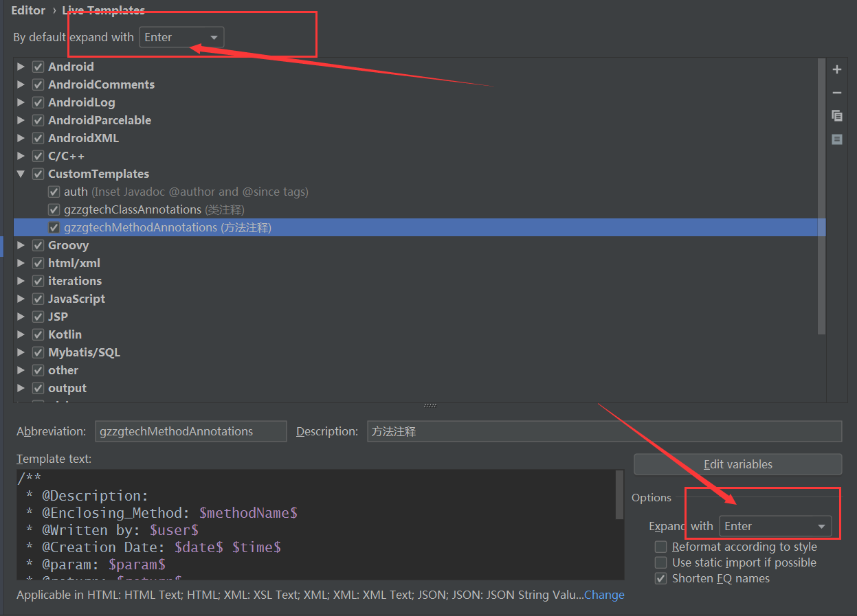Open the Options Expand with dropdown
The image size is (857, 616).
[x=775, y=526]
